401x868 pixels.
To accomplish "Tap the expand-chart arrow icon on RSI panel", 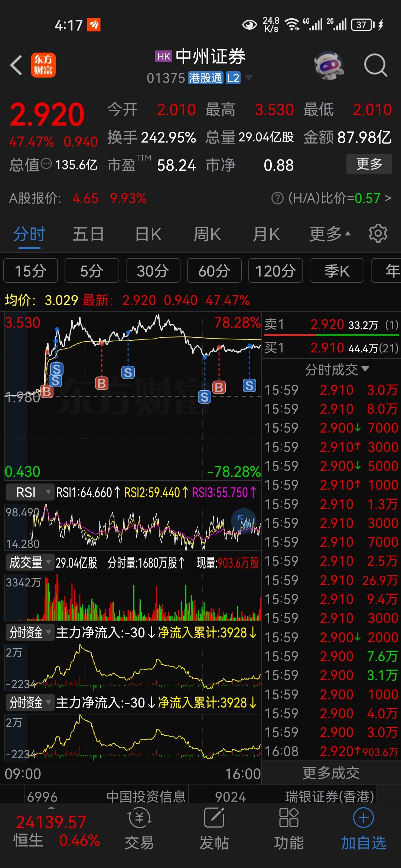I will coord(244,521).
